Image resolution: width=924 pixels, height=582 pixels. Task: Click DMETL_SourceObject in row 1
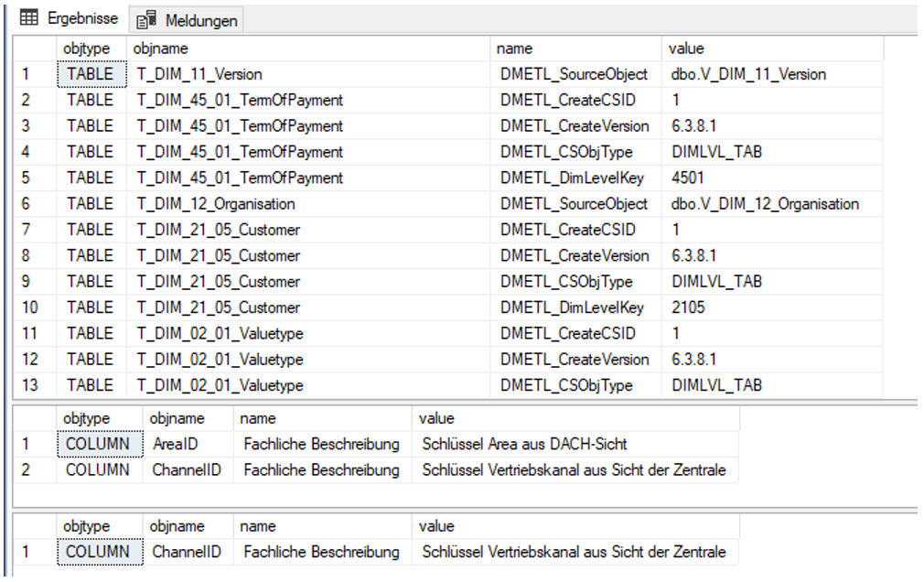coord(575,74)
